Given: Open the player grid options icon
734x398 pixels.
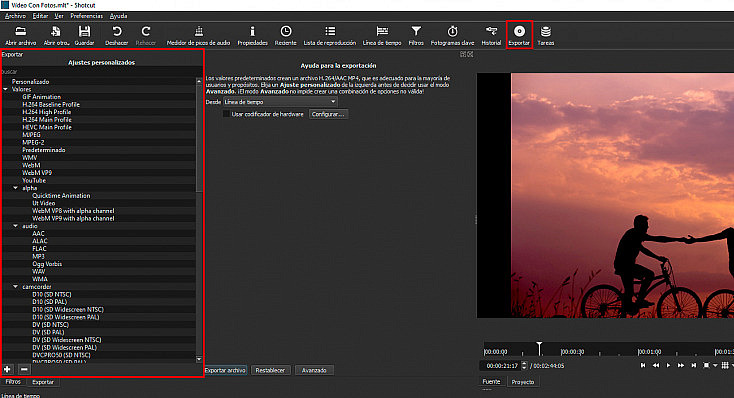Looking at the screenshot, I should tap(725, 365).
